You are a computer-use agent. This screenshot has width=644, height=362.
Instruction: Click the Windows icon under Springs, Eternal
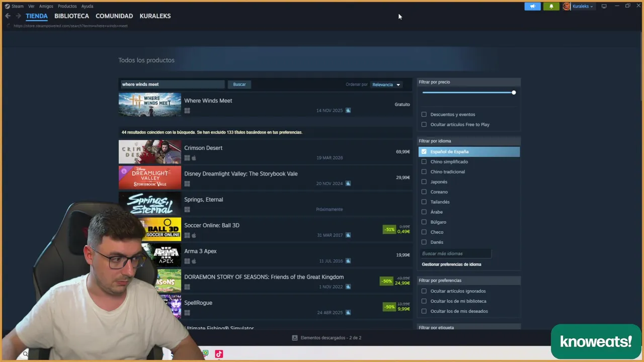pos(187,210)
